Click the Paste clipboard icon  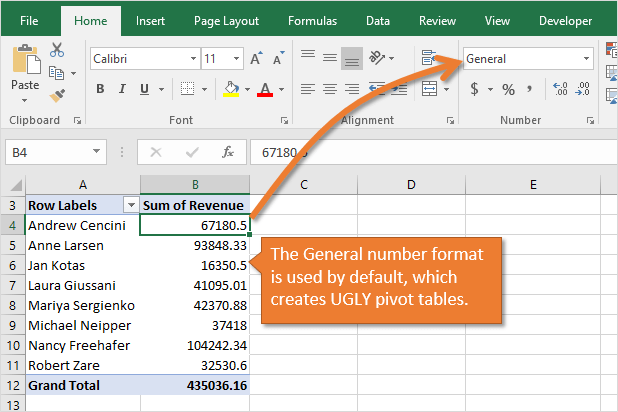[25, 68]
